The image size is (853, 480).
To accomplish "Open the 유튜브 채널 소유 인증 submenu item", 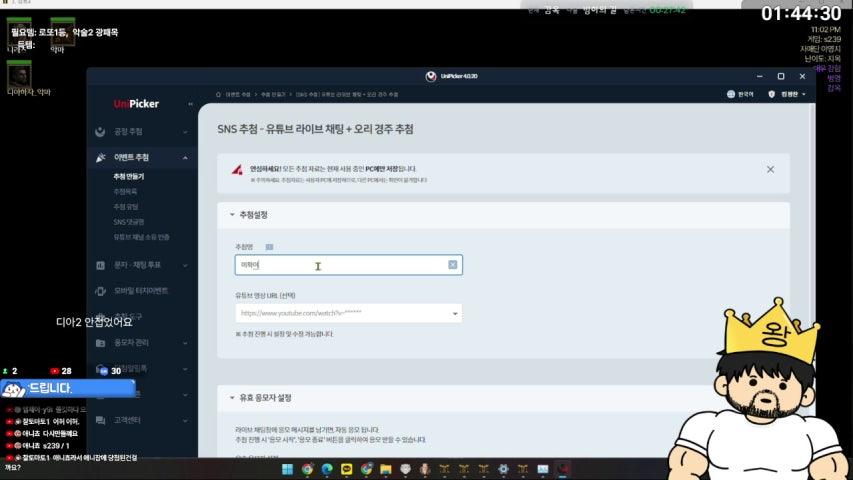I will [x=141, y=237].
